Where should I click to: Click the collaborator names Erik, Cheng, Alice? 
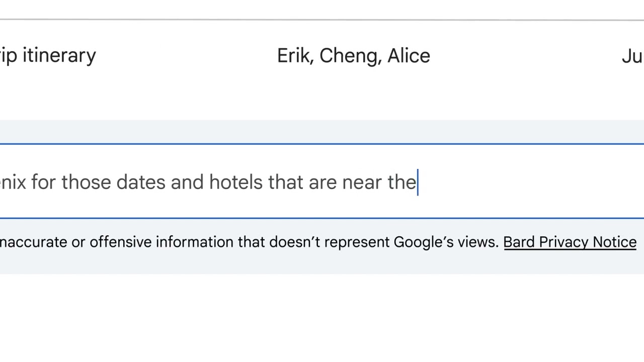point(353,55)
